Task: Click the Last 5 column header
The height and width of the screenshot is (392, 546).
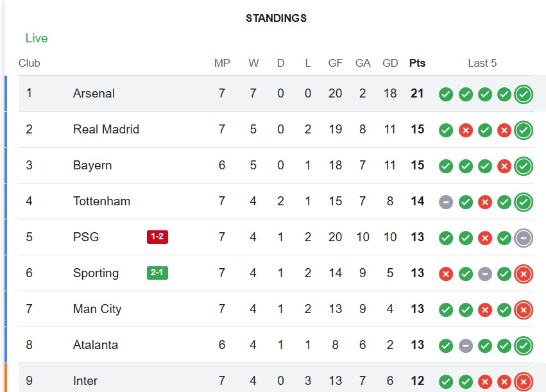Action: pos(482,63)
